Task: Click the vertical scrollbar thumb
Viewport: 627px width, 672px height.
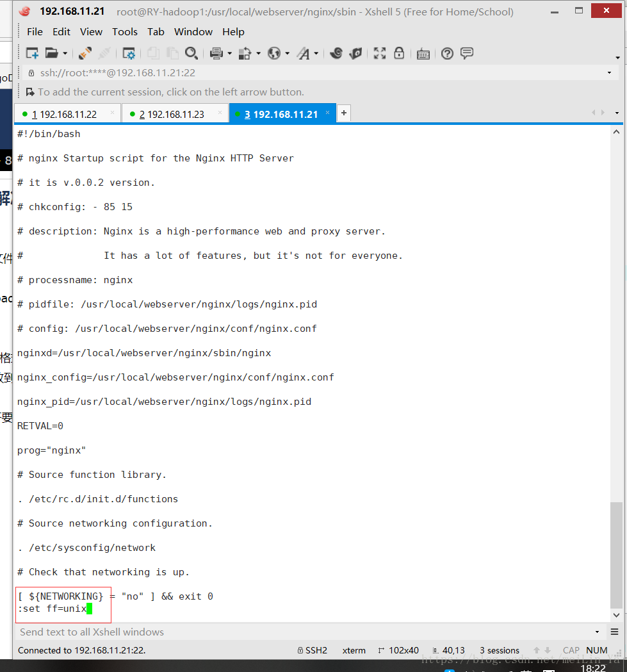Action: click(616, 555)
